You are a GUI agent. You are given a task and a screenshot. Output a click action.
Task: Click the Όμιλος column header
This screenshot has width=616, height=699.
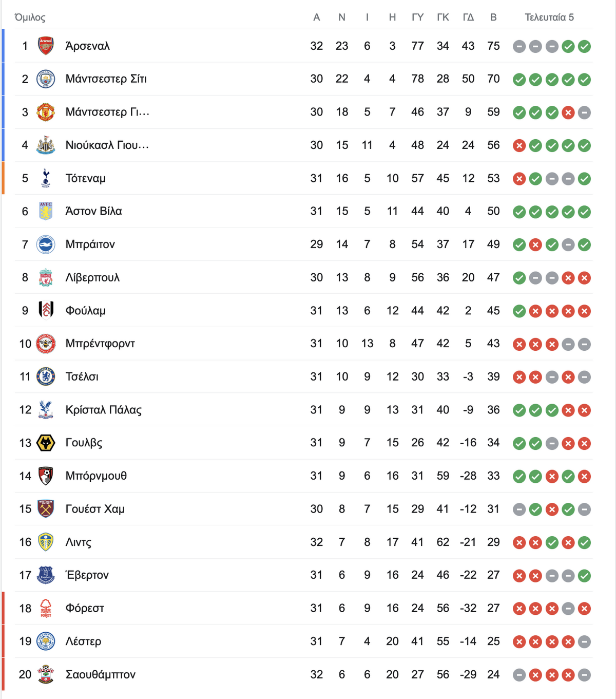30,17
